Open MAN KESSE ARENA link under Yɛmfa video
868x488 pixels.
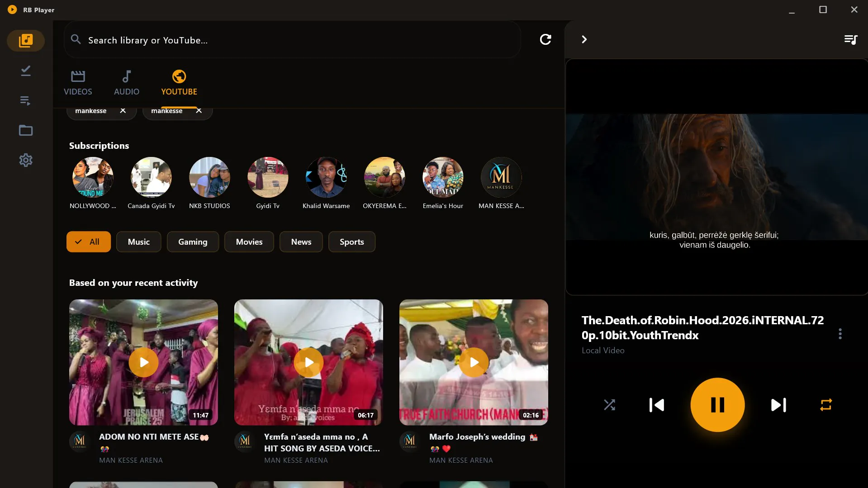point(296,460)
